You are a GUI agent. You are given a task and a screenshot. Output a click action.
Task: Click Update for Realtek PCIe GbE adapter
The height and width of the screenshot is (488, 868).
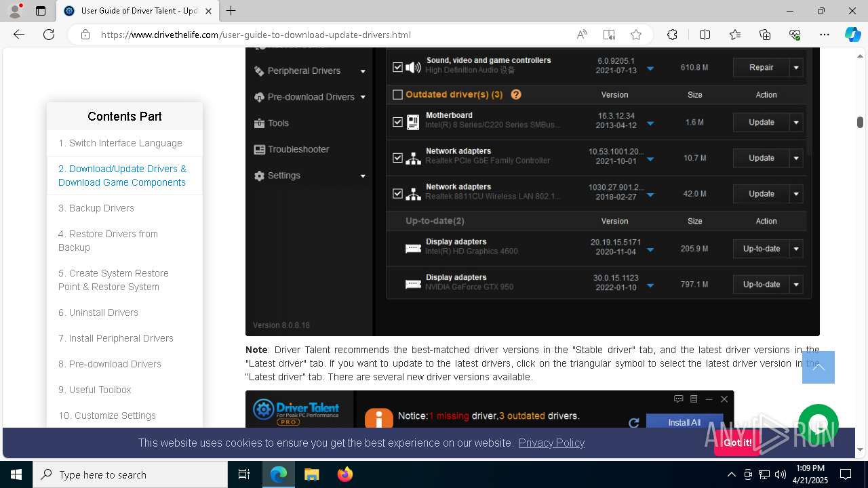point(761,158)
